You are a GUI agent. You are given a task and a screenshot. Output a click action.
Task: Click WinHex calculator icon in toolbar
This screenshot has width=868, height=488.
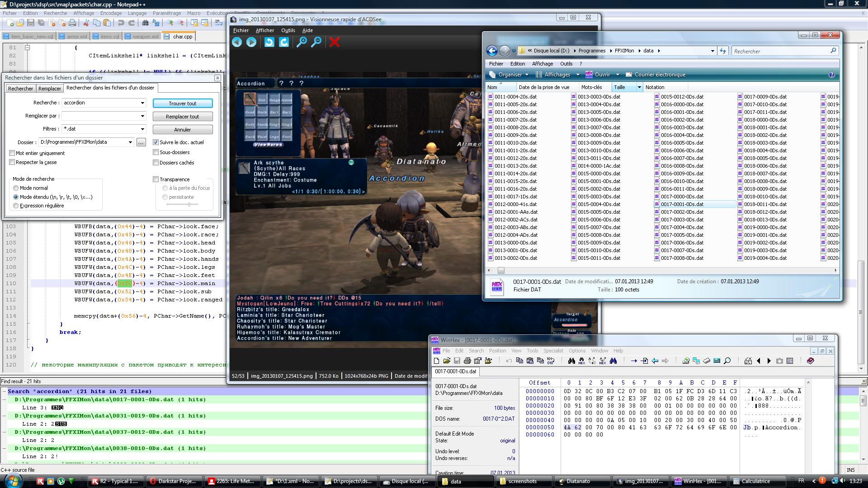tap(717, 361)
